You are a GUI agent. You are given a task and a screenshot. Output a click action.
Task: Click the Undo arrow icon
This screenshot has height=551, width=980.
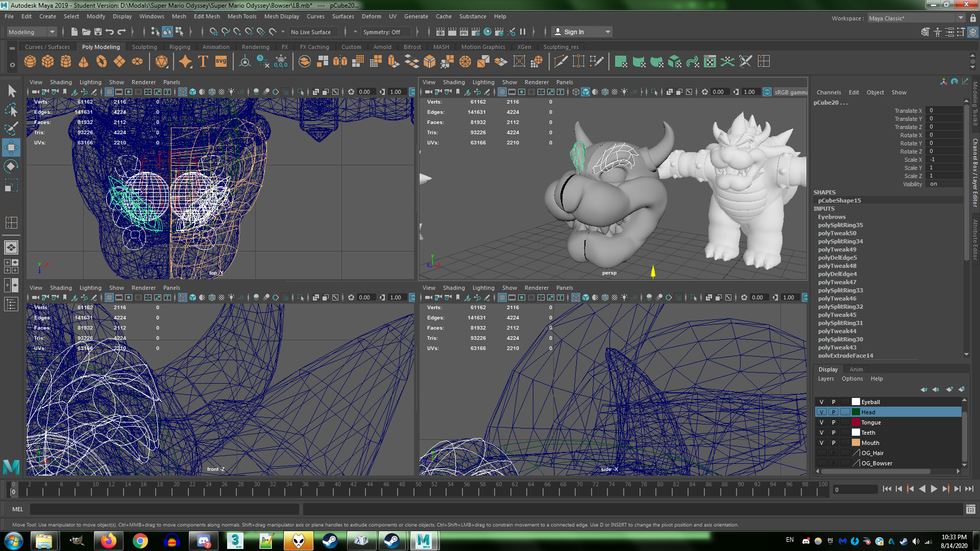[x=110, y=32]
